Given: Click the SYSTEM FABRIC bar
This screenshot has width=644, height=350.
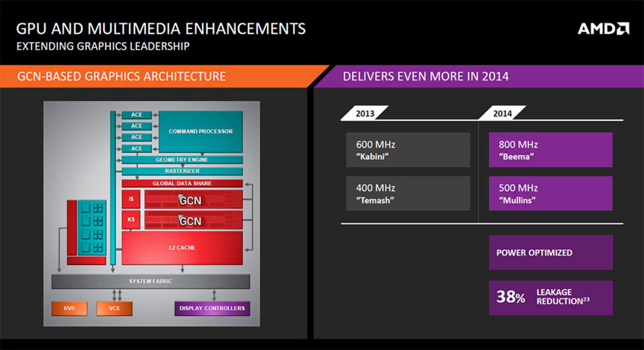Looking at the screenshot, I should [150, 282].
